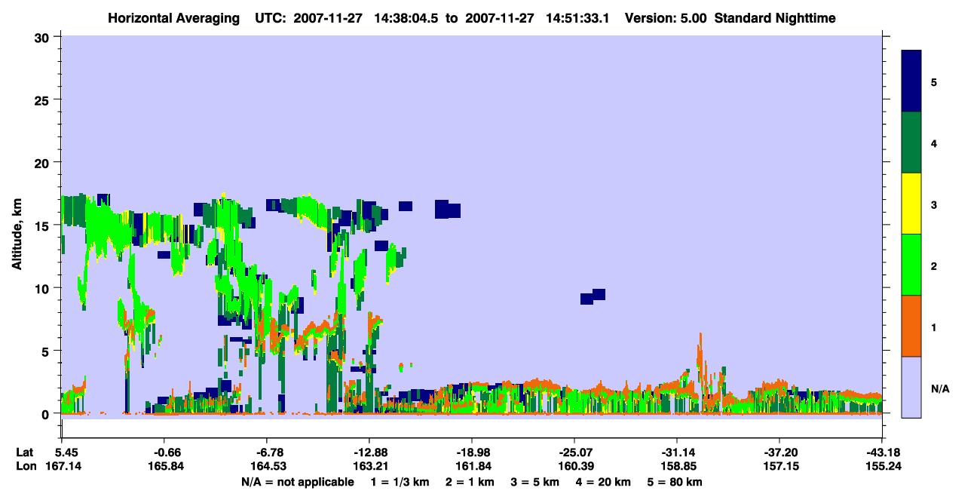Viewport: 980px width, 503px height.
Task: Click 'Version: 5.00' in the title
Action: click(x=664, y=18)
